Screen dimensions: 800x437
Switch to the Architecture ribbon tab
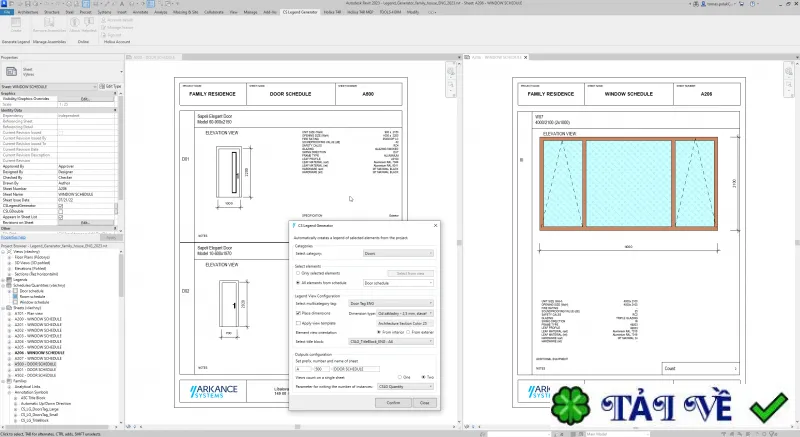coord(28,12)
